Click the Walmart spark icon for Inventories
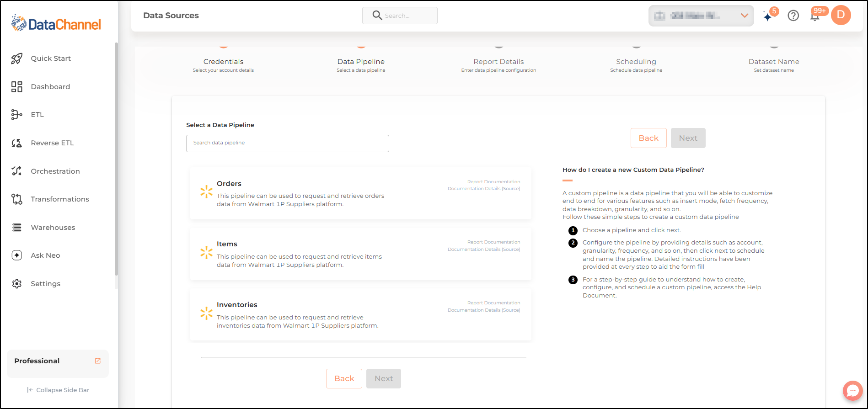 click(206, 313)
